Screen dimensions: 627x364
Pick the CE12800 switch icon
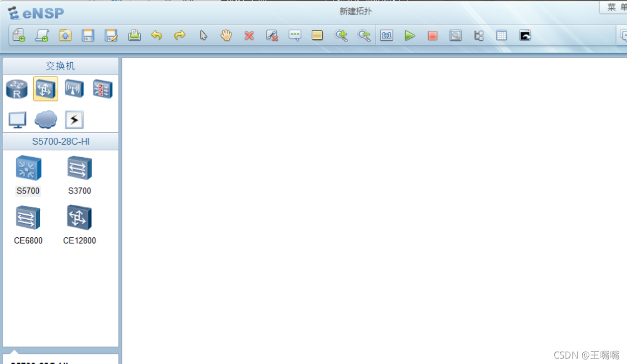[x=80, y=217]
